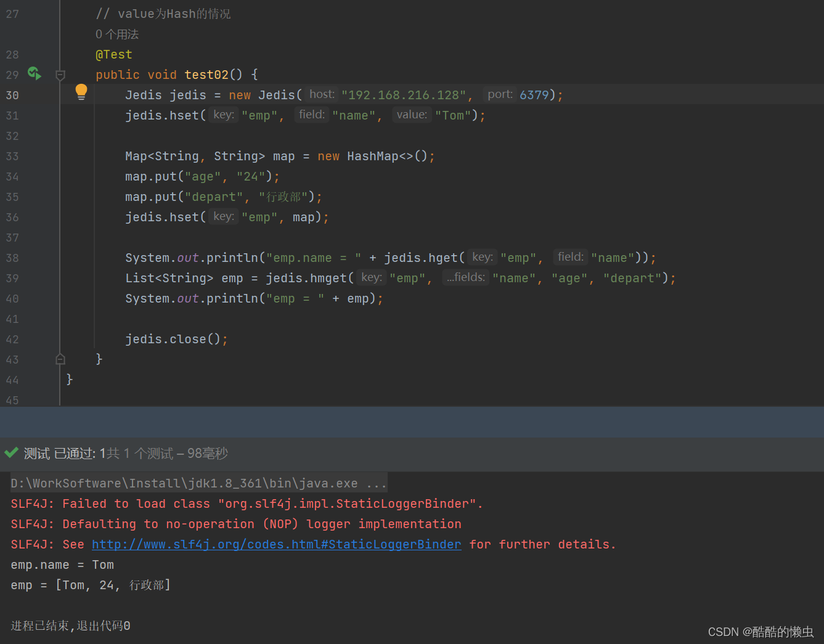The width and height of the screenshot is (824, 644).
Task: Click the fold end marker at line 43
Action: pos(60,359)
